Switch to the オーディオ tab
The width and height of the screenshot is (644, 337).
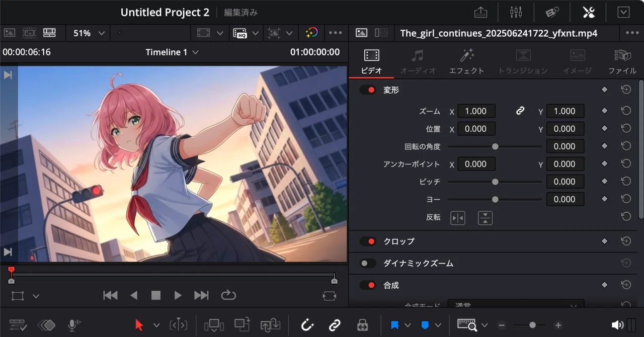click(x=418, y=62)
